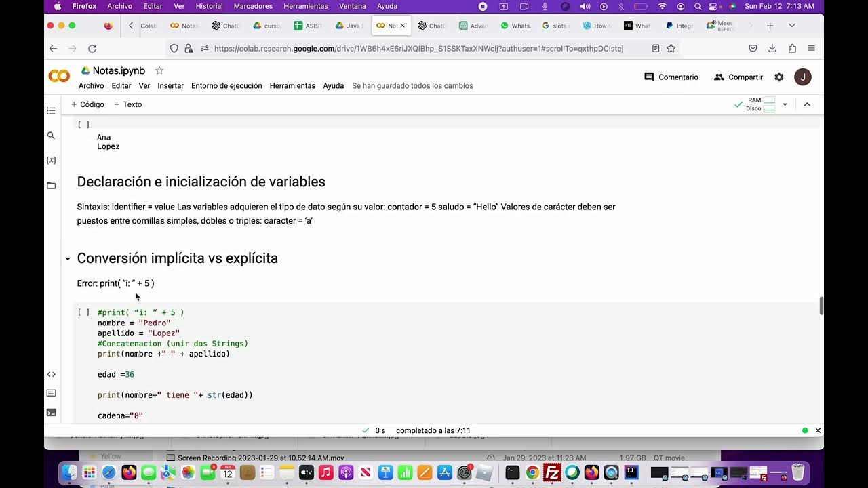
Task: Open the J user account avatar
Action: (802, 77)
